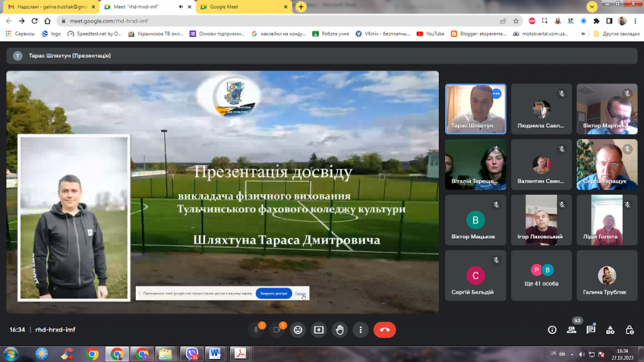Select Сергій Бельдій participant tile
The height and width of the screenshot is (362, 644).
point(476,275)
